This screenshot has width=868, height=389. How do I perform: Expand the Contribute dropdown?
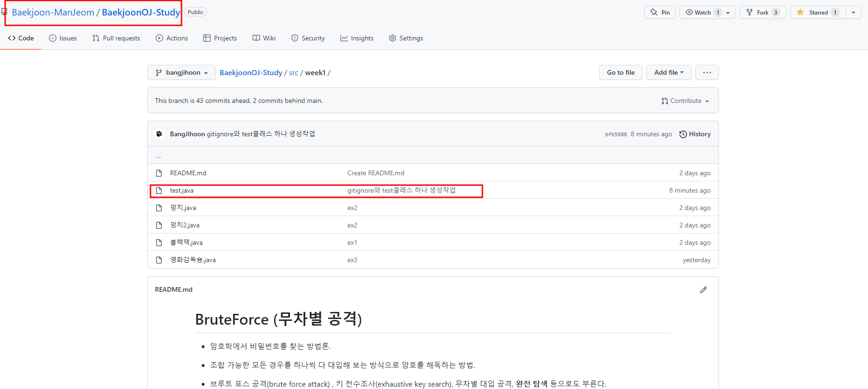coord(685,101)
